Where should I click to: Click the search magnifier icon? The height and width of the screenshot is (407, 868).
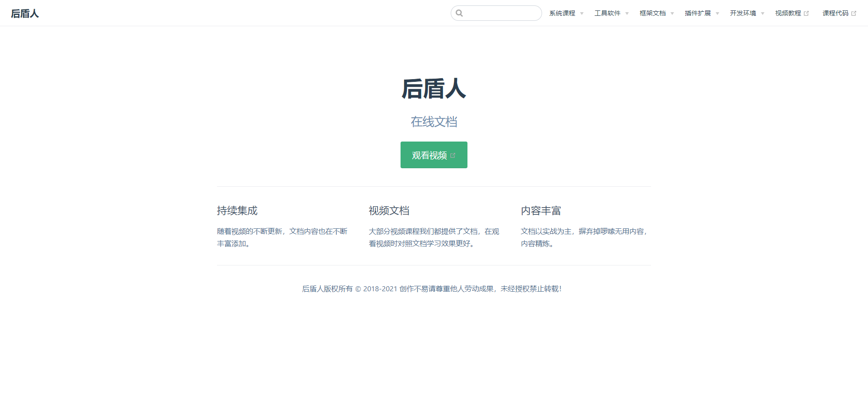(x=459, y=13)
